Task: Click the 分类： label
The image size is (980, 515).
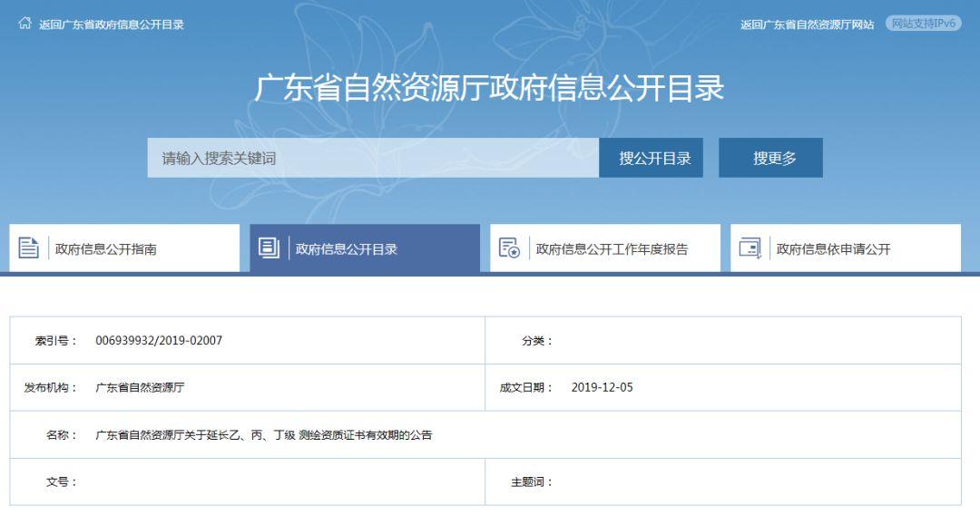Action: click(x=537, y=341)
